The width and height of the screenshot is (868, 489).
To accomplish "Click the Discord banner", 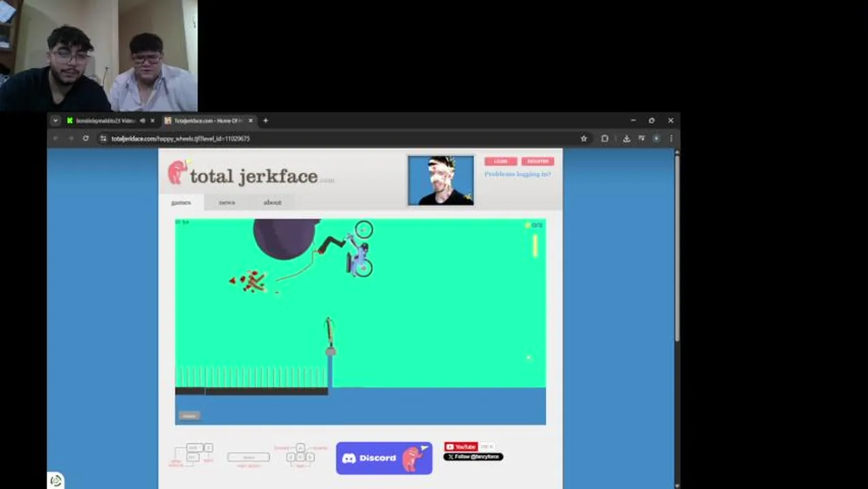I will coord(384,458).
